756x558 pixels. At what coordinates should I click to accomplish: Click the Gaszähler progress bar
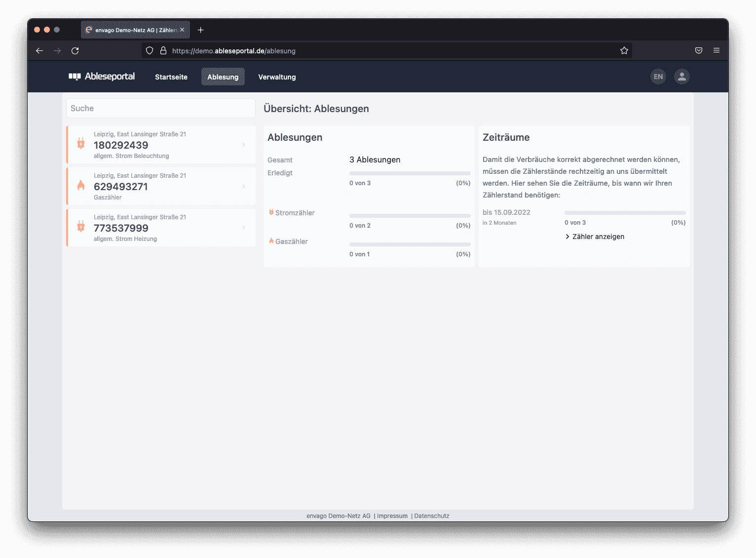pyautogui.click(x=410, y=244)
